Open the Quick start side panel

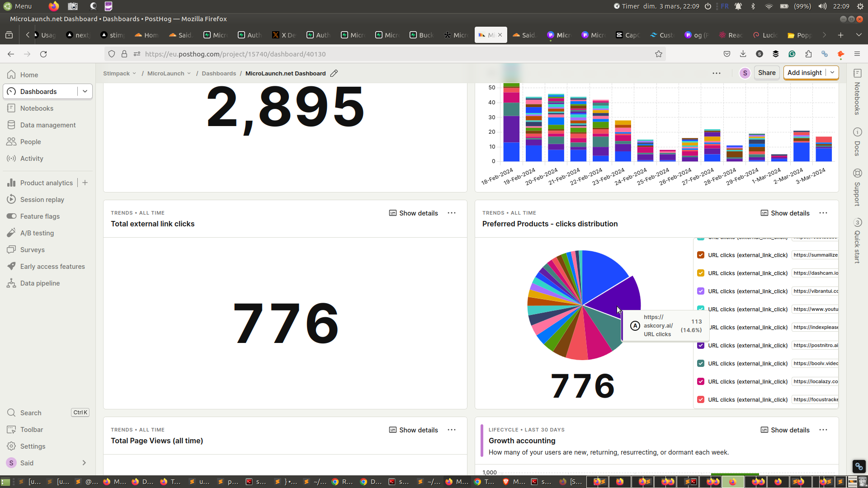tap(857, 240)
